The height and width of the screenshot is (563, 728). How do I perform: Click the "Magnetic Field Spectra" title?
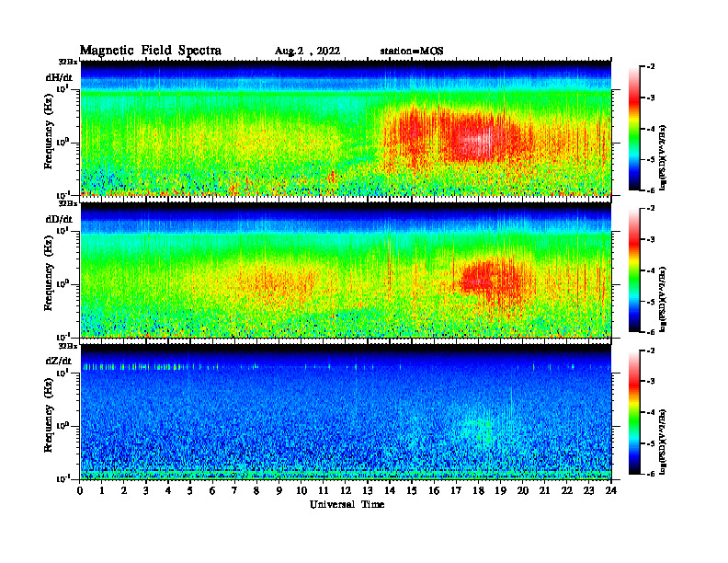click(151, 51)
